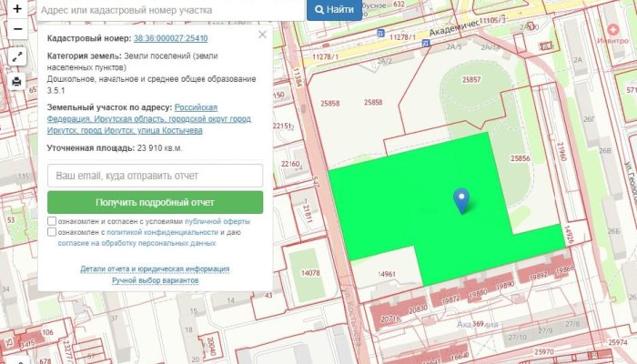Open согласие на обработку персональных данных link
The width and height of the screenshot is (637, 364).
136,243
